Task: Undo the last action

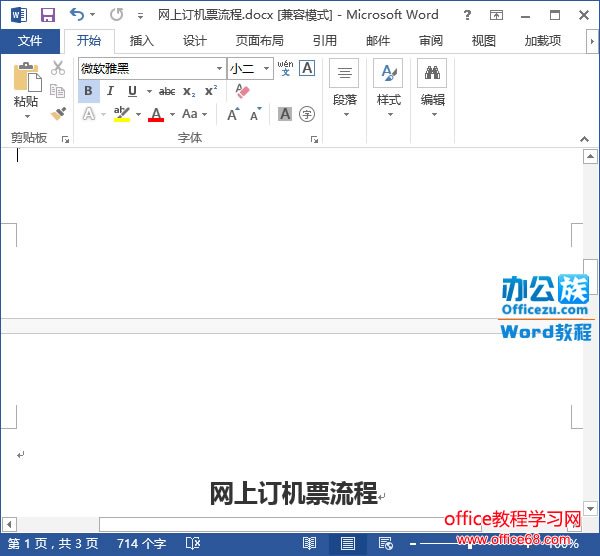Action: click(77, 15)
